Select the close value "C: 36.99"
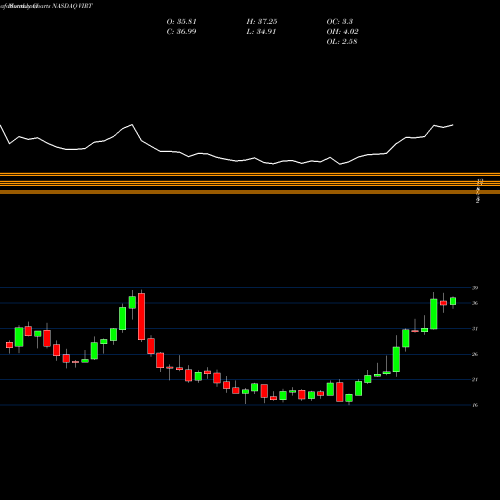Image resolution: width=500 pixels, height=500 pixels. click(181, 32)
